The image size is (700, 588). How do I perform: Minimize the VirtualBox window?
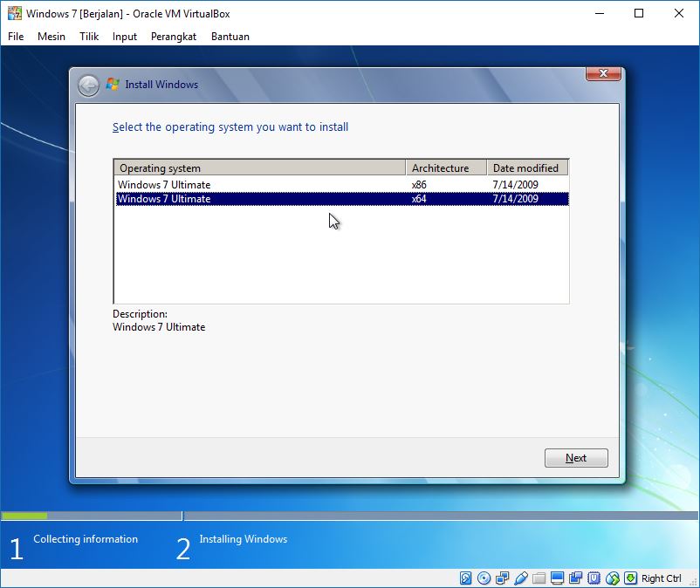(x=600, y=13)
